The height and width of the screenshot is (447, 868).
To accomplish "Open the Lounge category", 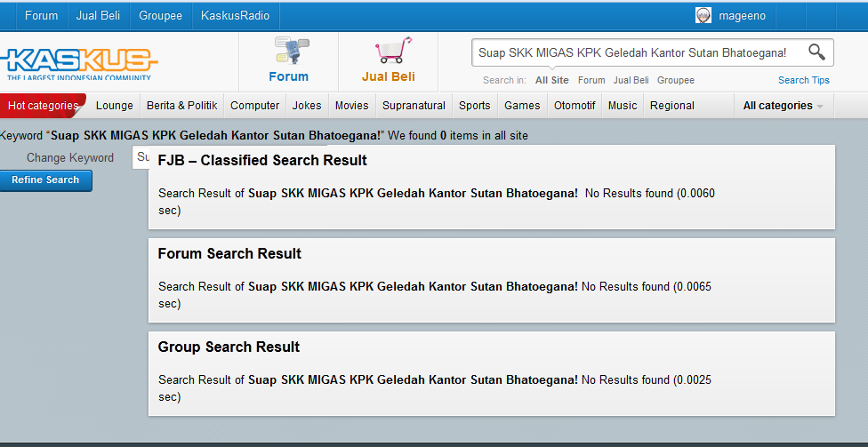I will 115,106.
